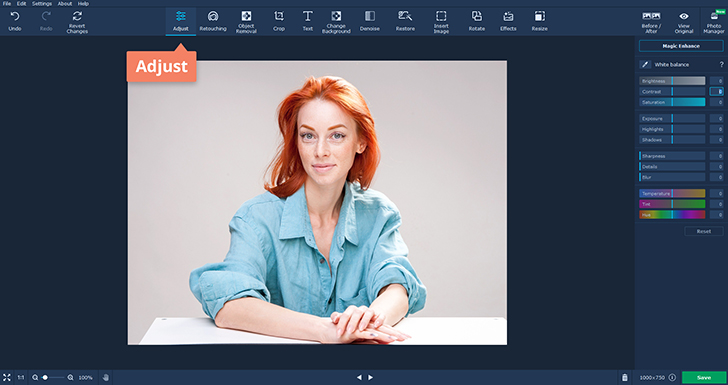Click the Magic Enhance button
728x385 pixels.
pyautogui.click(x=681, y=46)
